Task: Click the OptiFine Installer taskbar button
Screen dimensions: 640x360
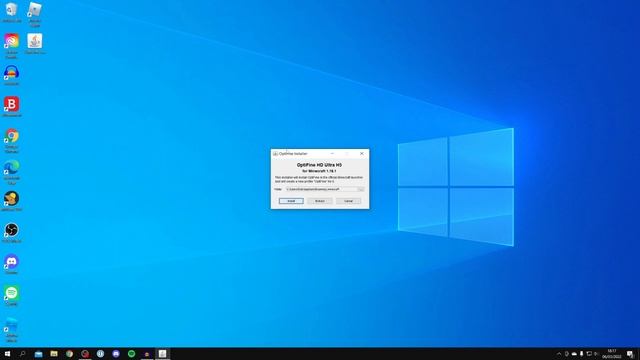Action: pos(162,354)
